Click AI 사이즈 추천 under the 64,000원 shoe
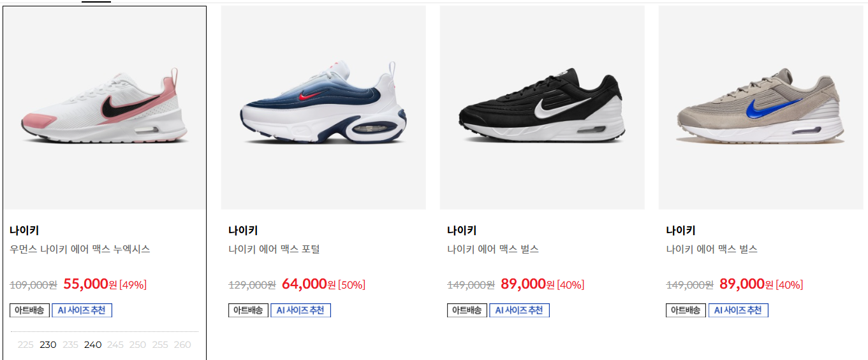This screenshot has height=360, width=868. pyautogui.click(x=300, y=310)
